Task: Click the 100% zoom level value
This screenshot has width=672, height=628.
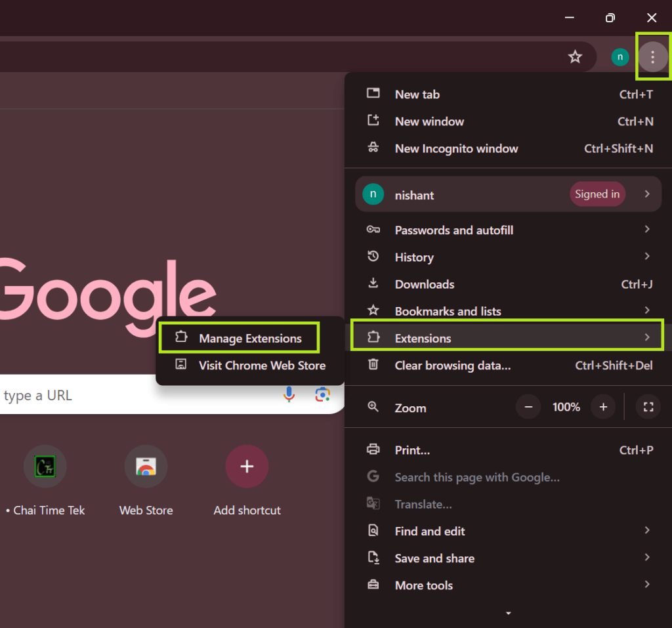Action: tap(566, 407)
